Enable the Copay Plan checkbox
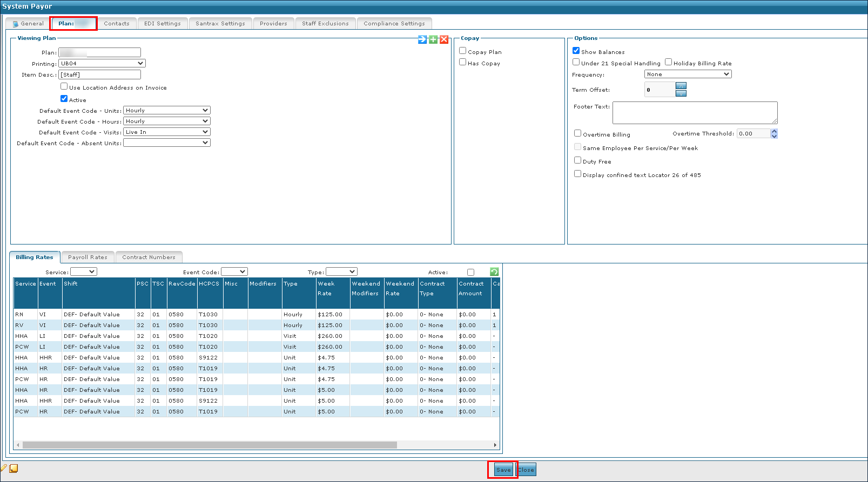The height and width of the screenshot is (482, 868). [463, 51]
